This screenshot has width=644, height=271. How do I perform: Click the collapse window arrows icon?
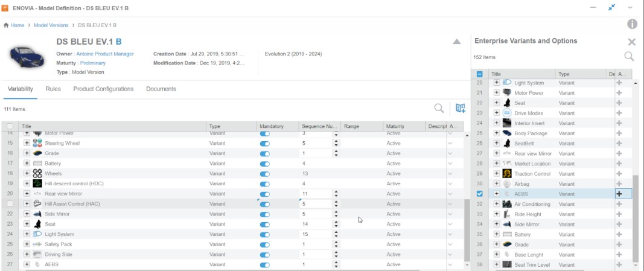(611, 7)
